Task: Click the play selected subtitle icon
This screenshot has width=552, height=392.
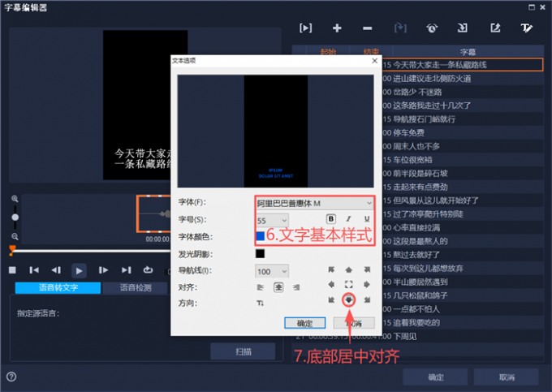Action: coord(305,28)
